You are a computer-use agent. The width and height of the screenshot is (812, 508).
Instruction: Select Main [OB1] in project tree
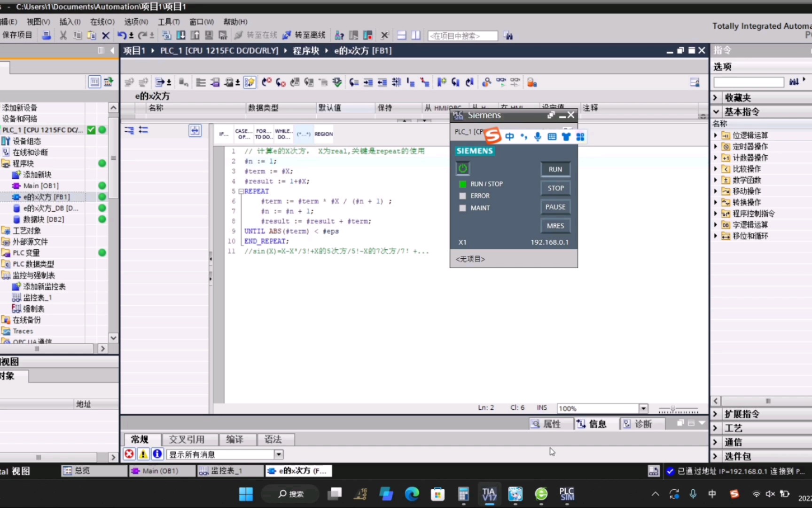pos(41,186)
